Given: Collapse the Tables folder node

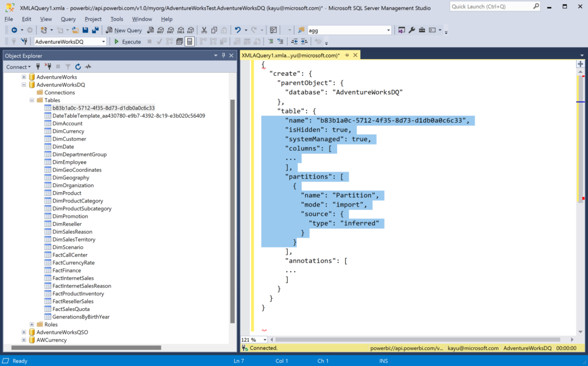Looking at the screenshot, I should pos(32,100).
